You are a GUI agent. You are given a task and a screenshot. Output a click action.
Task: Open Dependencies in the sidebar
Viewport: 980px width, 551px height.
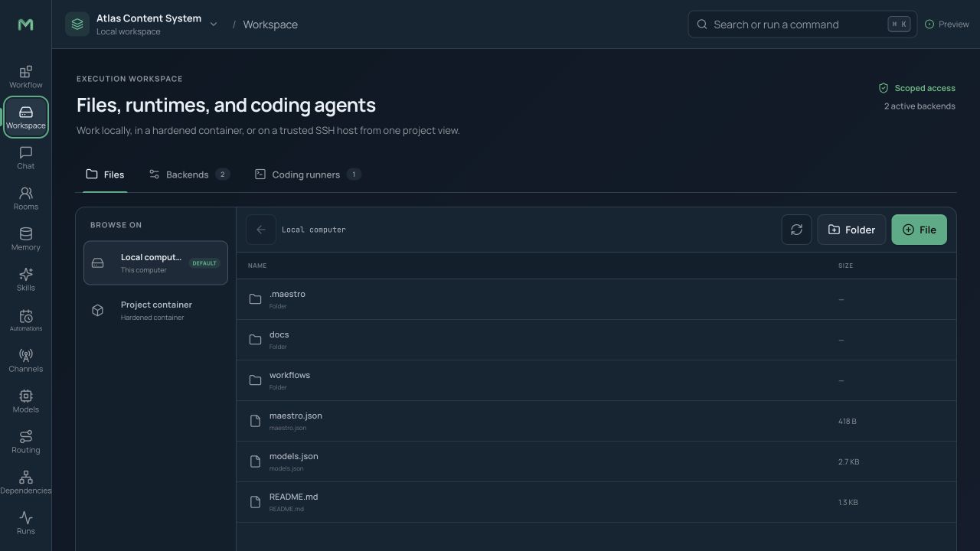(x=25, y=482)
